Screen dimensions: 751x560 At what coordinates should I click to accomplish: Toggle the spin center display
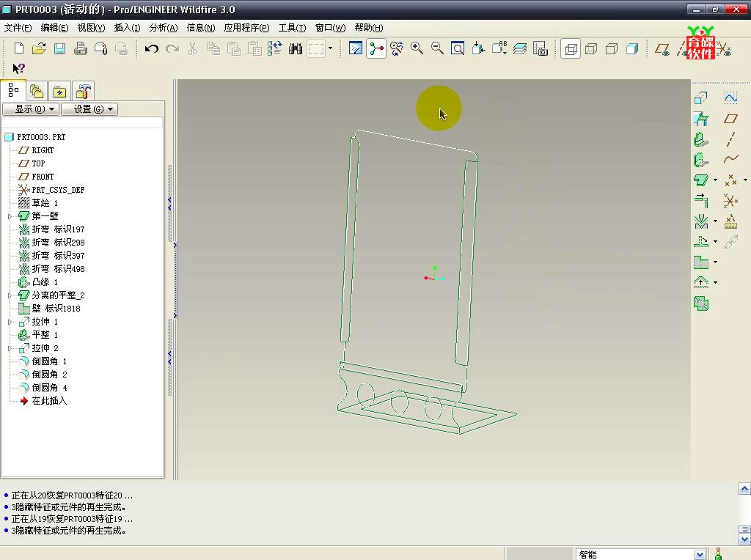(376, 48)
